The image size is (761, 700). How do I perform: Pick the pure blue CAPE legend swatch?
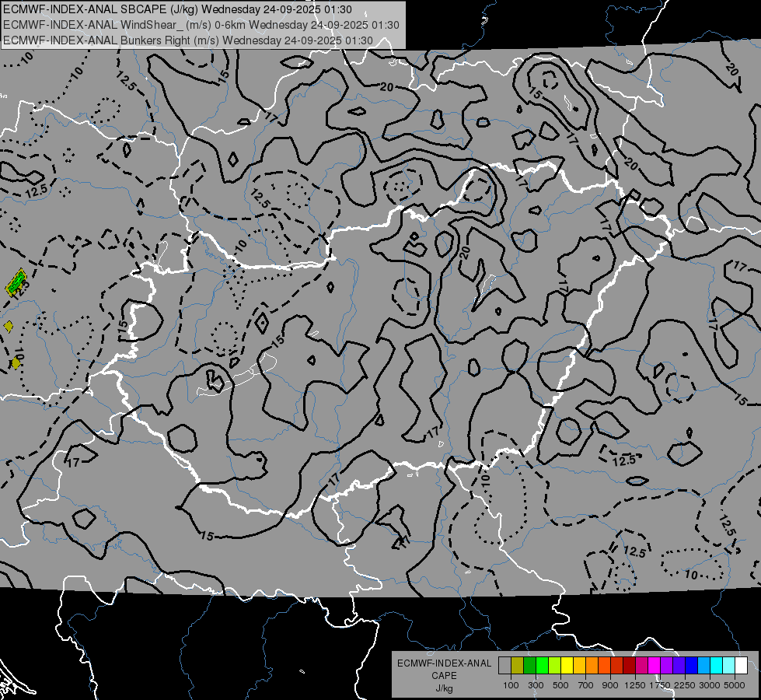(691, 666)
